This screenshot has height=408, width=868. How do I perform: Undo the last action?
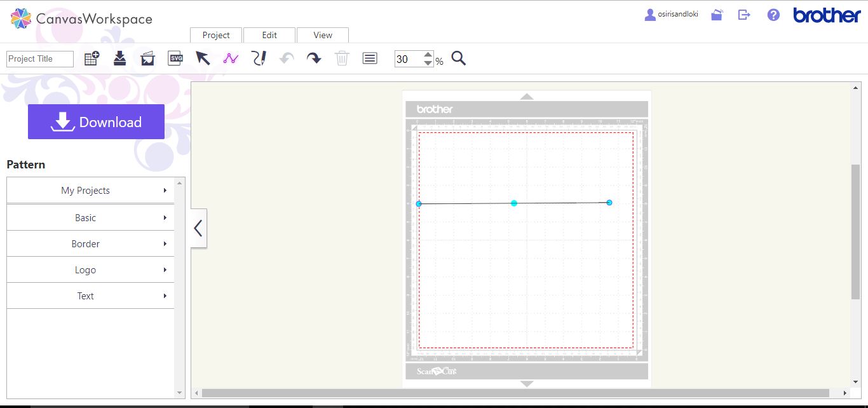point(286,58)
